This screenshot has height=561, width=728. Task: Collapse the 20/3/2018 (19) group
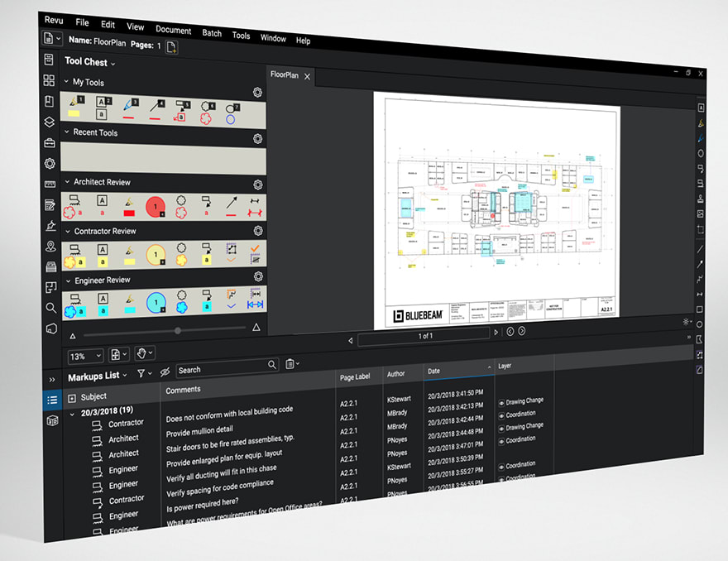coord(72,414)
